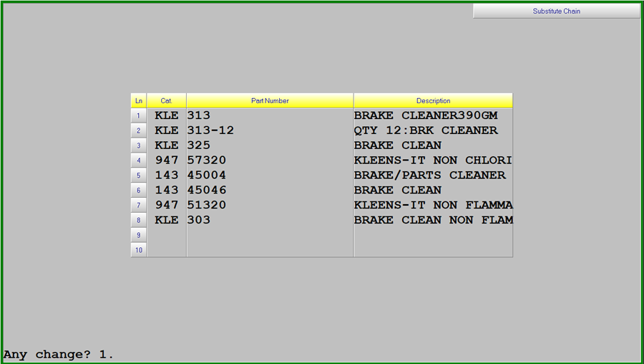644x364 pixels.
Task: Click the Substitute Chain button
Action: (556, 11)
